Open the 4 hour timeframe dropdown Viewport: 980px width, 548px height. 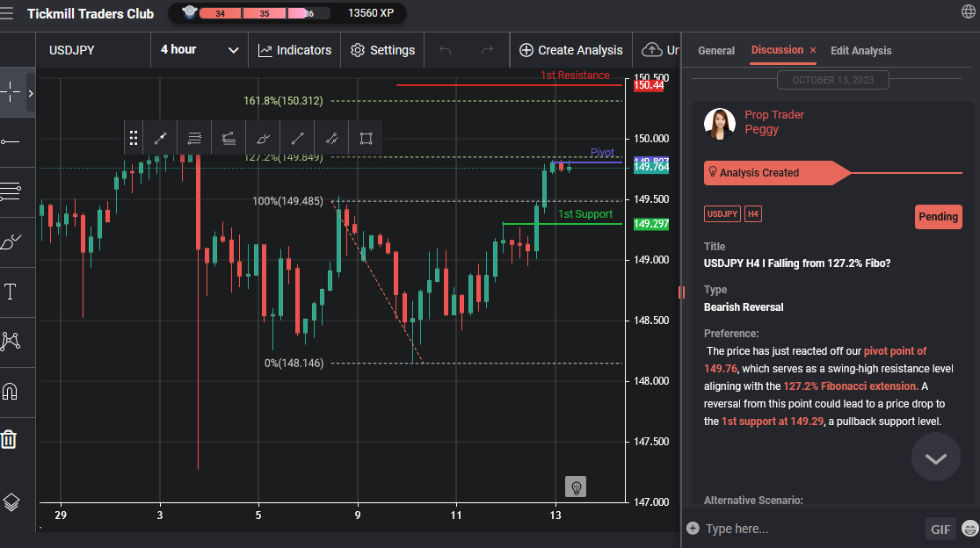(200, 50)
